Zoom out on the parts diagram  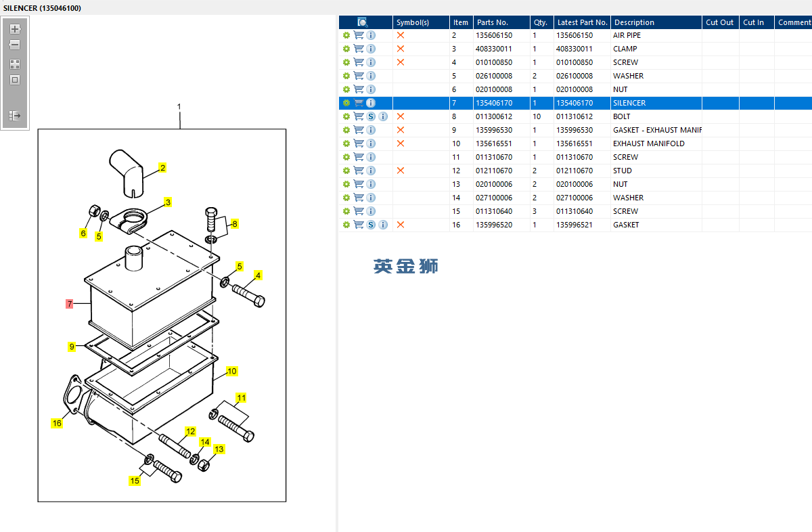click(x=15, y=45)
